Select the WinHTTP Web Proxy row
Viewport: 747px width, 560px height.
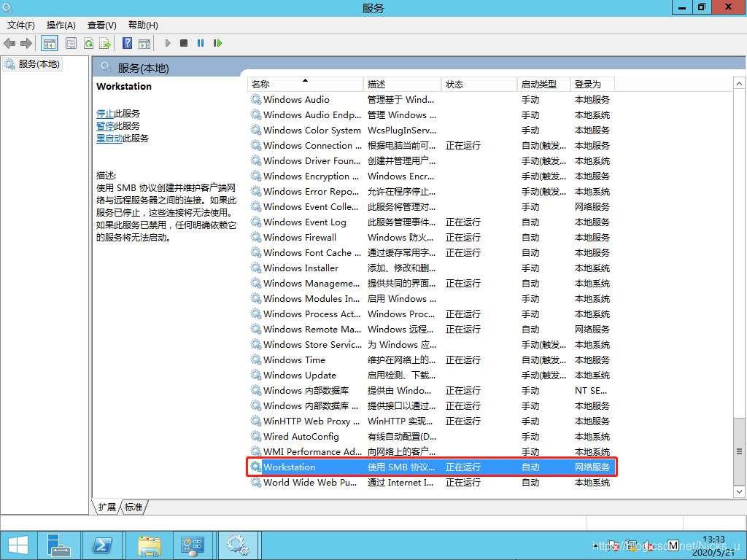[431, 421]
